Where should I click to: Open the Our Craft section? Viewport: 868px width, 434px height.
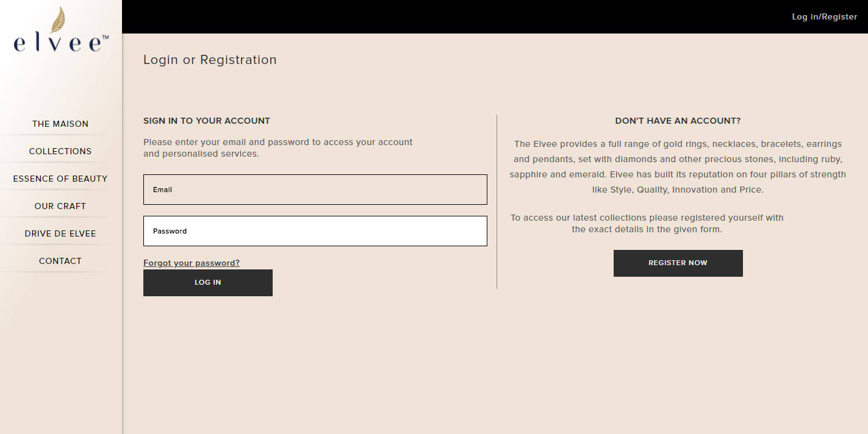[60, 206]
